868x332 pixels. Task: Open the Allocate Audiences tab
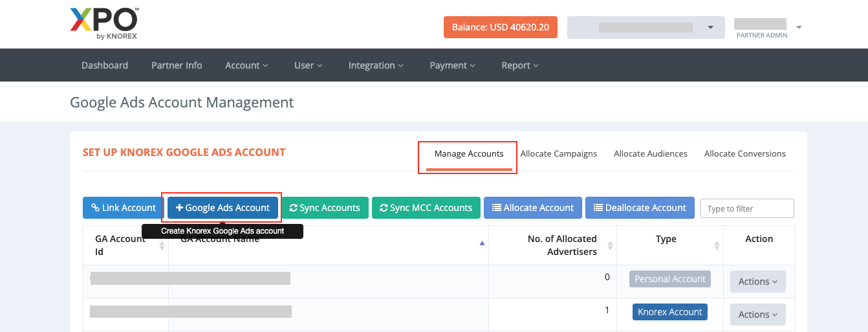[x=650, y=153]
